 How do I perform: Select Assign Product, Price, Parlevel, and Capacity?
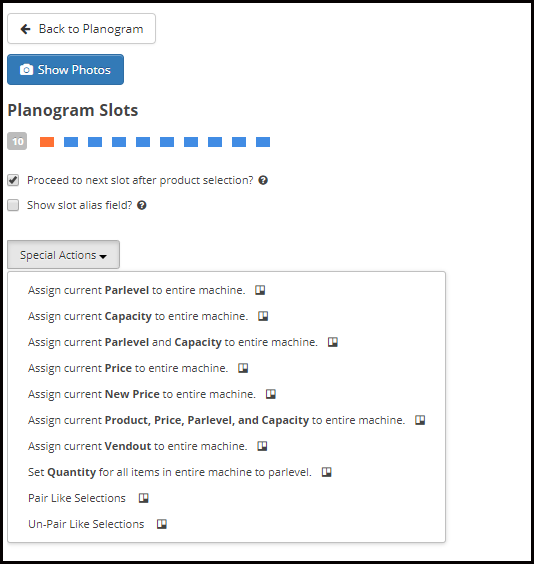coord(216,420)
